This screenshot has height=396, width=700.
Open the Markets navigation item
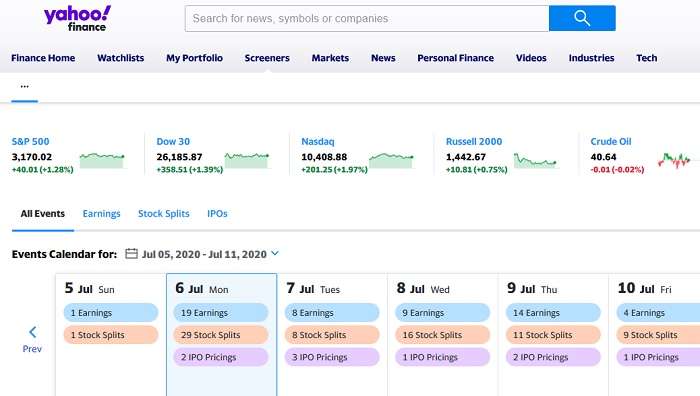[x=330, y=58]
